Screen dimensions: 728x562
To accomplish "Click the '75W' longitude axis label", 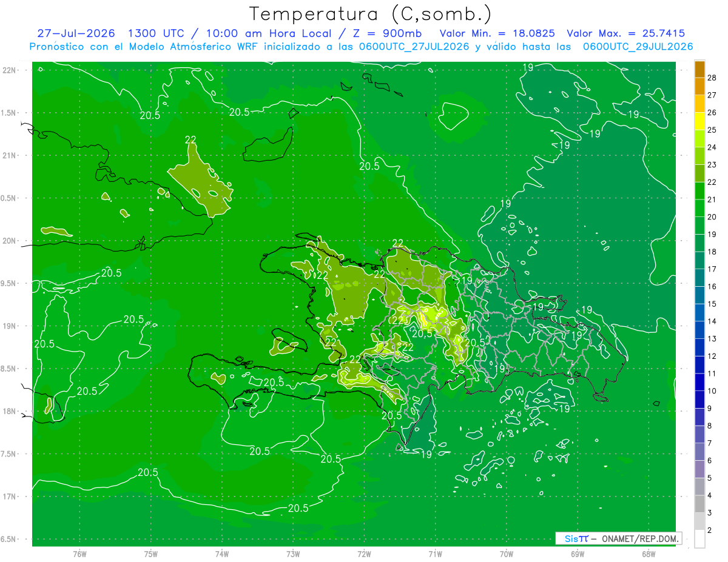I will (x=151, y=554).
